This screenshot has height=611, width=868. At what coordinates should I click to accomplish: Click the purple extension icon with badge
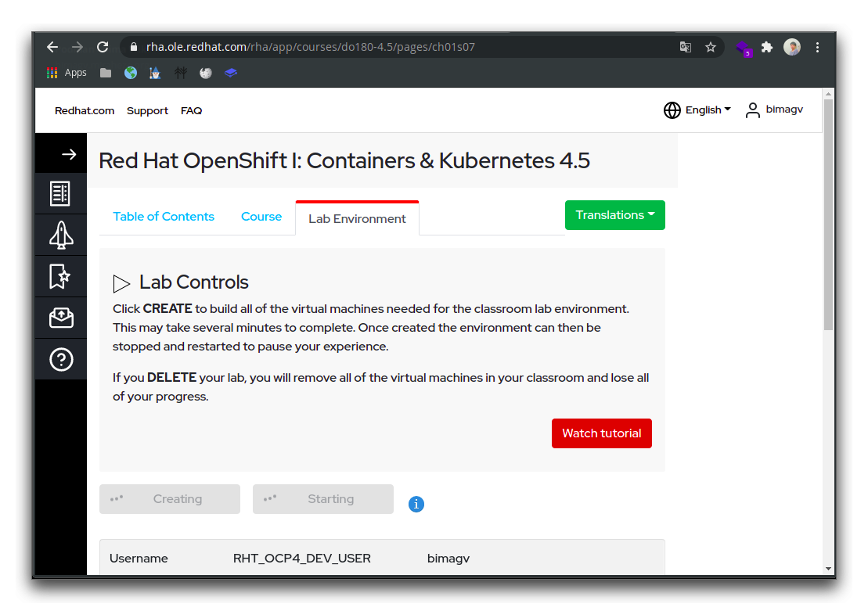744,49
